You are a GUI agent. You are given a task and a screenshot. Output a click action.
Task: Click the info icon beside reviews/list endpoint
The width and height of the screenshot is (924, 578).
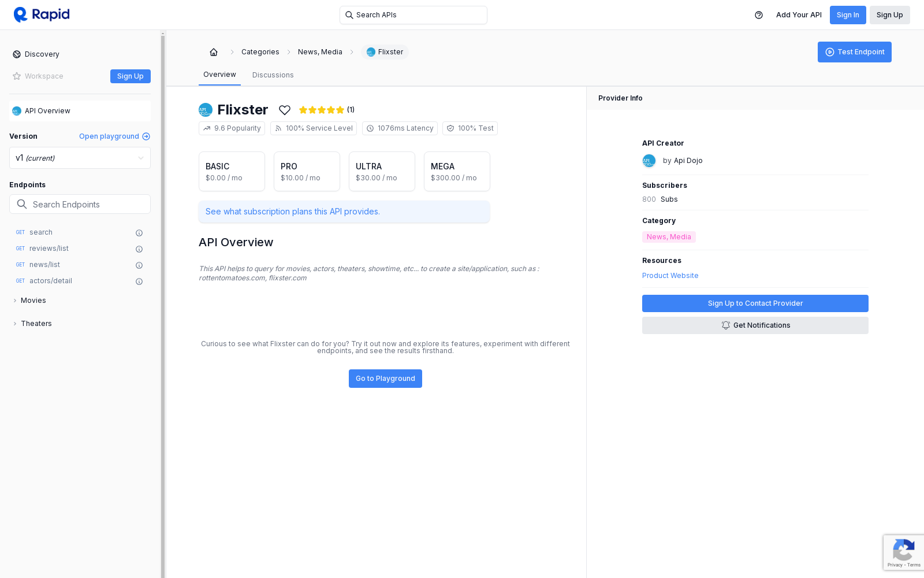coord(139,249)
